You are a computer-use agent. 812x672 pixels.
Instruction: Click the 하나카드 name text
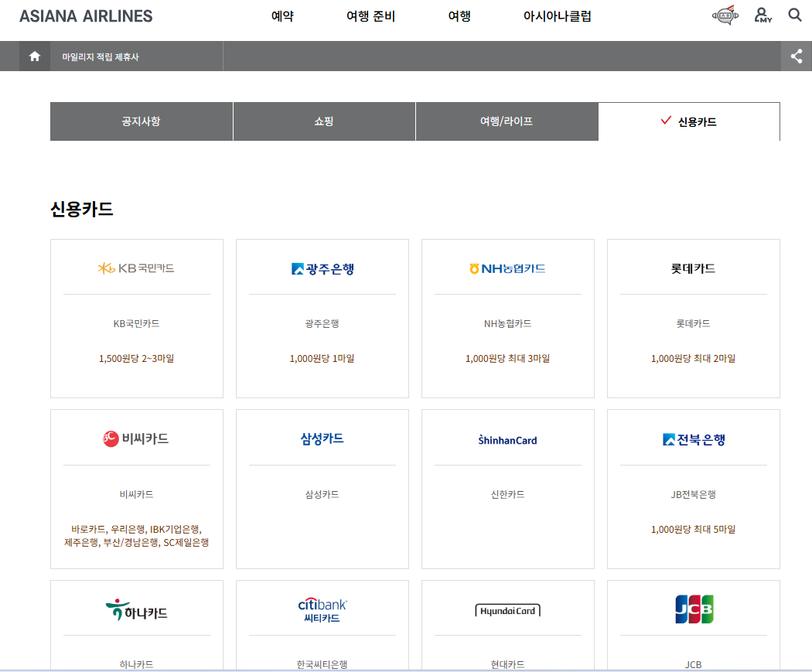pyautogui.click(x=136, y=664)
